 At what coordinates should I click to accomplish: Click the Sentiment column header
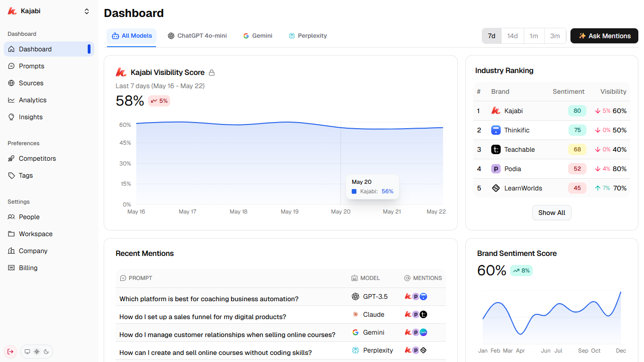pyautogui.click(x=569, y=92)
